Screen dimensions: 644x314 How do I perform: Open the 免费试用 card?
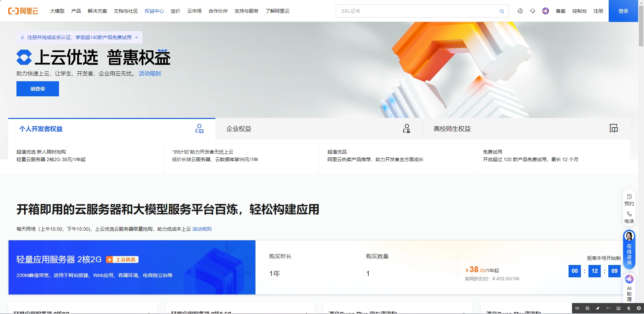coord(552,156)
